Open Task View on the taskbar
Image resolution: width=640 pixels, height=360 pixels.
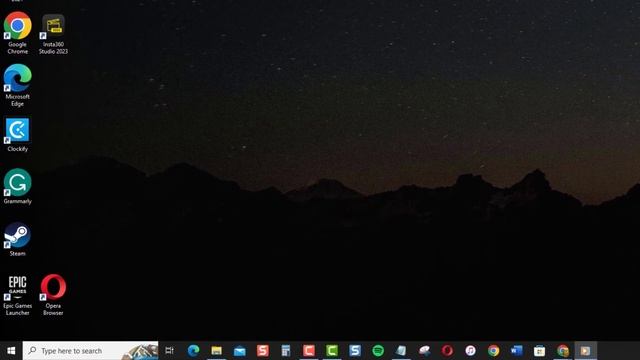169,351
